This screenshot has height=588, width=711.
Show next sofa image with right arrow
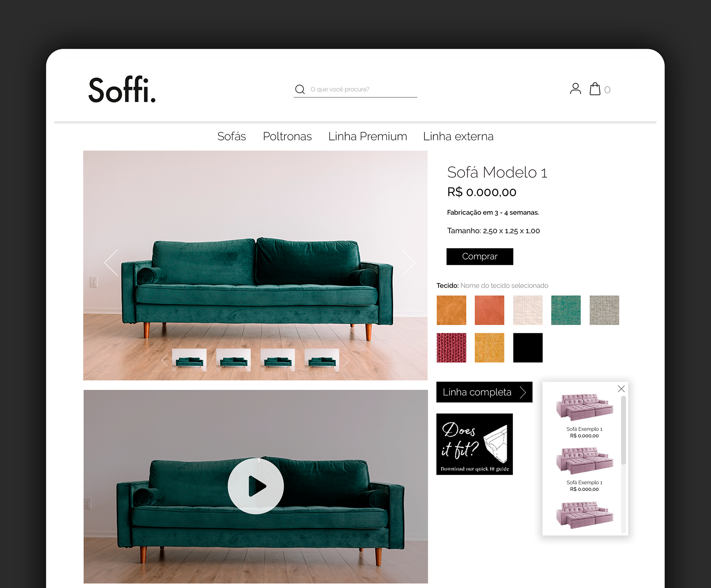pos(408,263)
